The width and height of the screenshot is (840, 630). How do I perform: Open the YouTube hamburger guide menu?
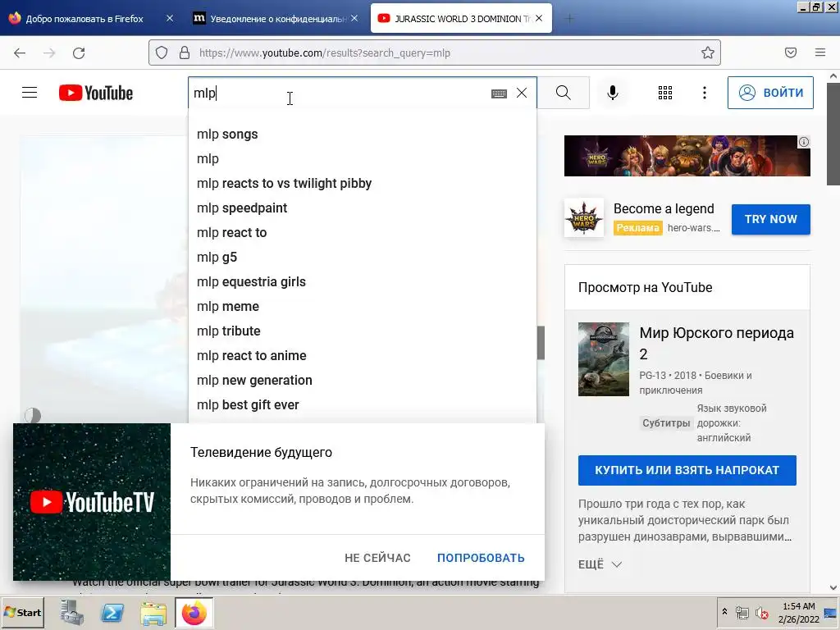click(x=30, y=93)
